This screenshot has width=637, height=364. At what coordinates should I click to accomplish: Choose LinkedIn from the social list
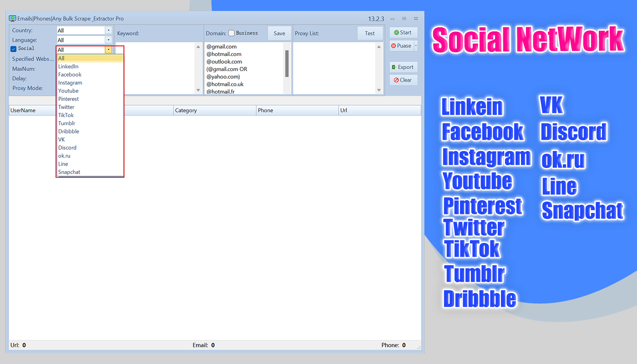[90, 66]
